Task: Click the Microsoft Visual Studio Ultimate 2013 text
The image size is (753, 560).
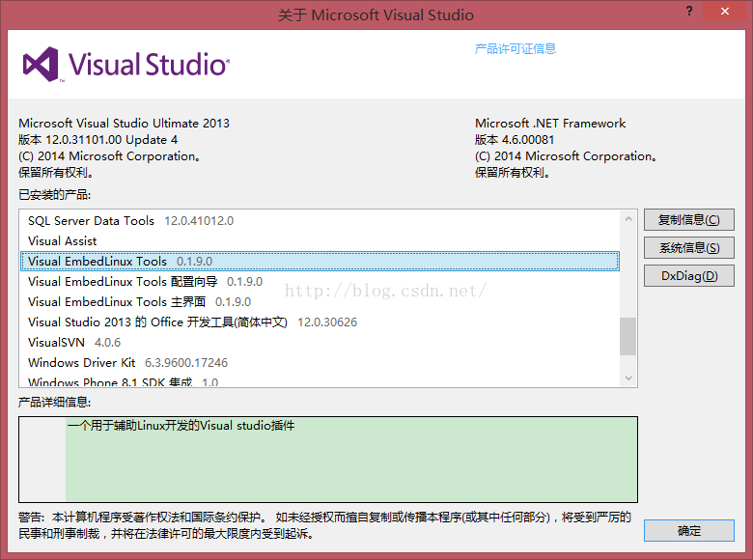Action: [x=124, y=124]
